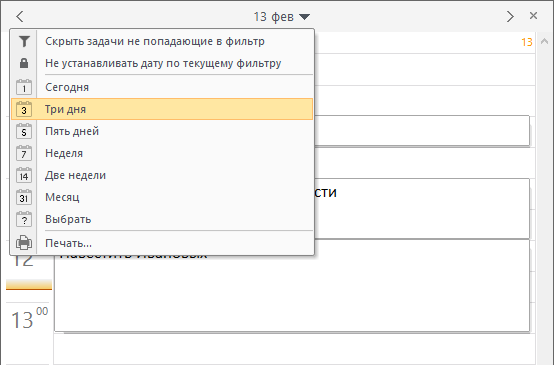Click the question mark calendar icon

pyautogui.click(x=24, y=219)
